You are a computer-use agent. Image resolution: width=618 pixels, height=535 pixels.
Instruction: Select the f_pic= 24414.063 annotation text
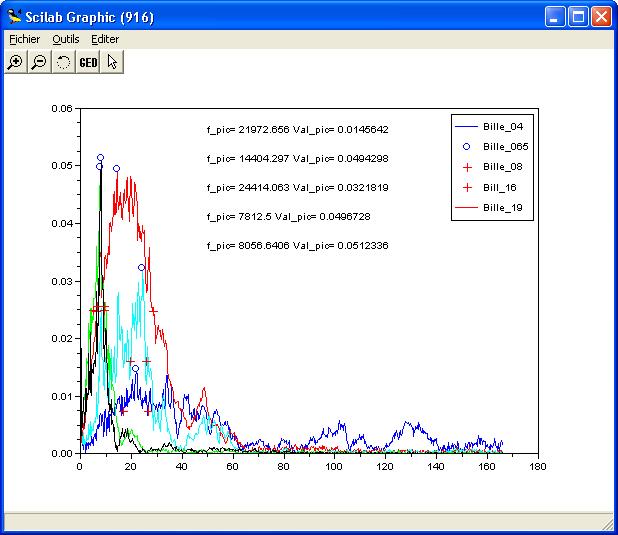[x=298, y=188]
